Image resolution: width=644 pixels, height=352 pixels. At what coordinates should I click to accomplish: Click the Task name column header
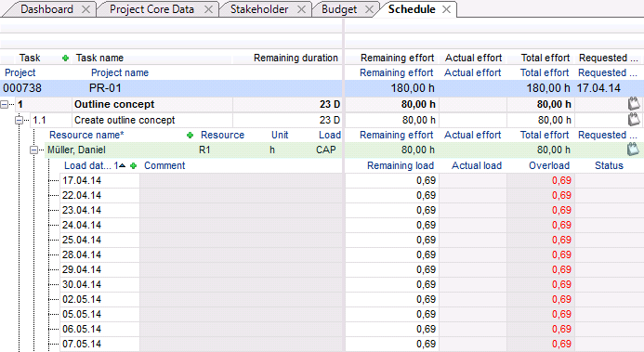(99, 58)
